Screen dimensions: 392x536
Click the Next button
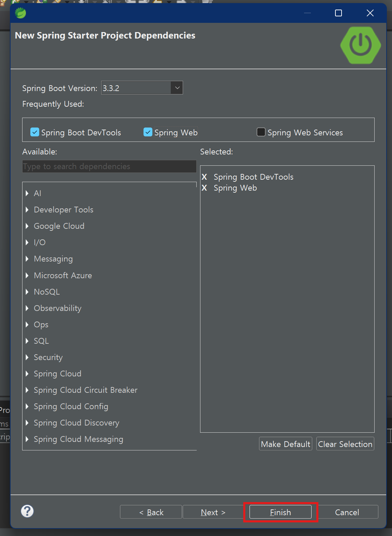click(213, 512)
